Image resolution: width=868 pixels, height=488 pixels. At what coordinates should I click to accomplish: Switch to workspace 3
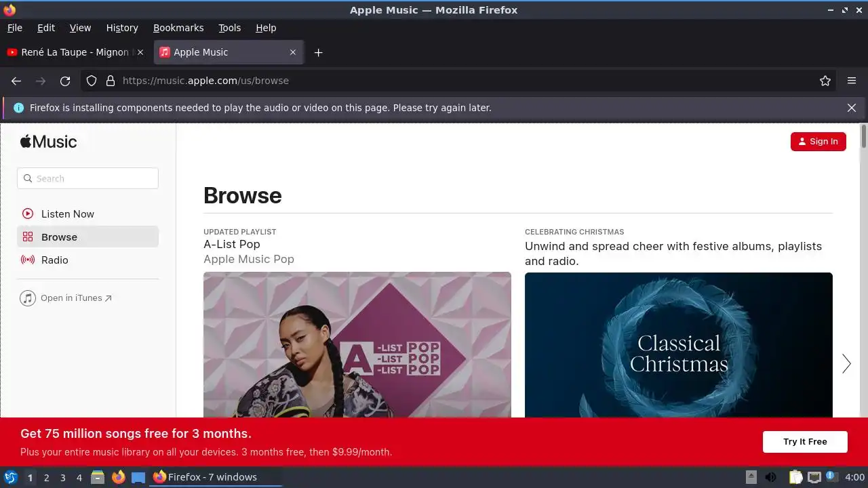click(62, 477)
